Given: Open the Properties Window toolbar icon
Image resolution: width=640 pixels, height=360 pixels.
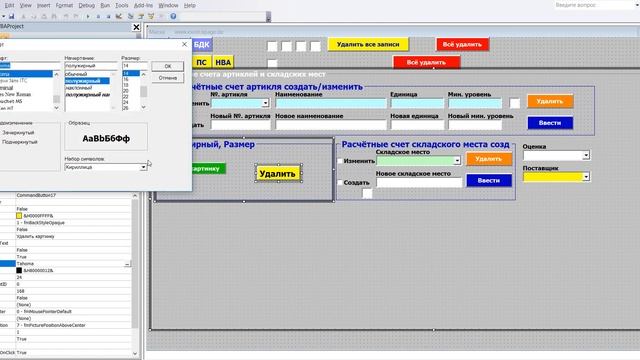Looking at the screenshot, I should (141, 16).
